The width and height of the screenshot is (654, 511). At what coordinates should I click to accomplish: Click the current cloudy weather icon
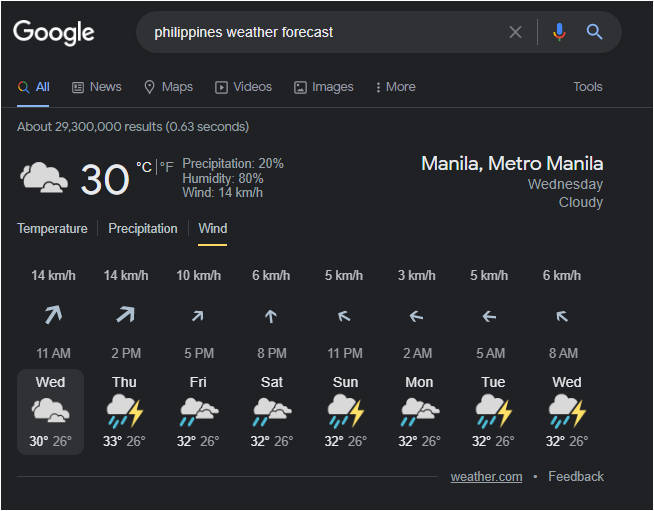(44, 177)
